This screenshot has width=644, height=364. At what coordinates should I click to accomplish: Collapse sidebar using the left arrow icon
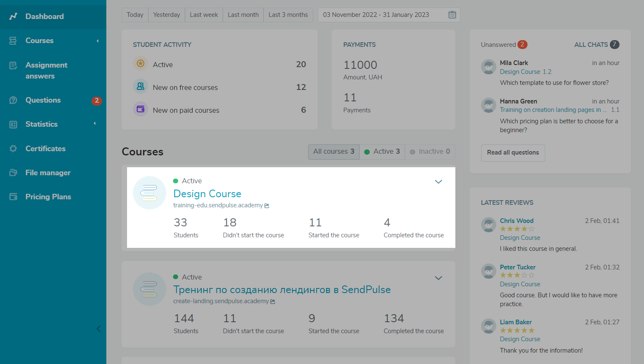click(98, 329)
